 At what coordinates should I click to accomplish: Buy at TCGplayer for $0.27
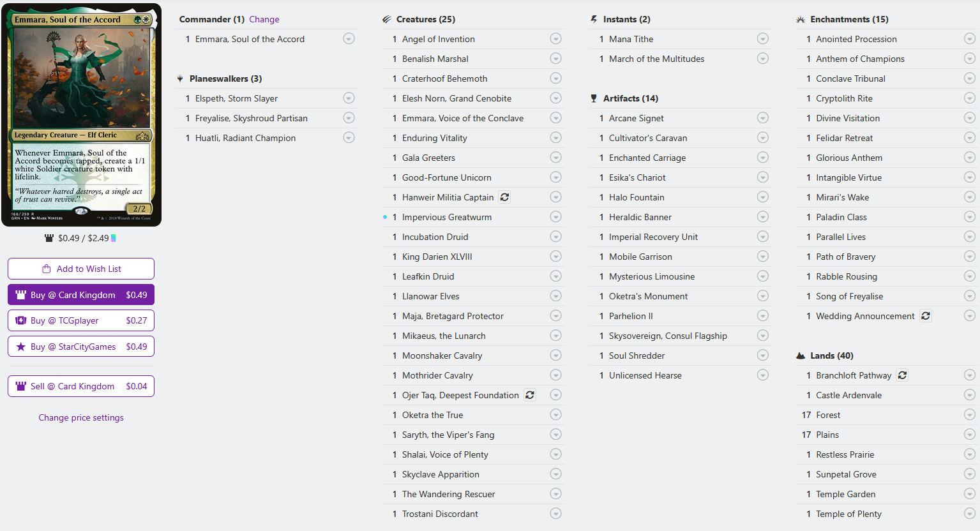pyautogui.click(x=81, y=320)
